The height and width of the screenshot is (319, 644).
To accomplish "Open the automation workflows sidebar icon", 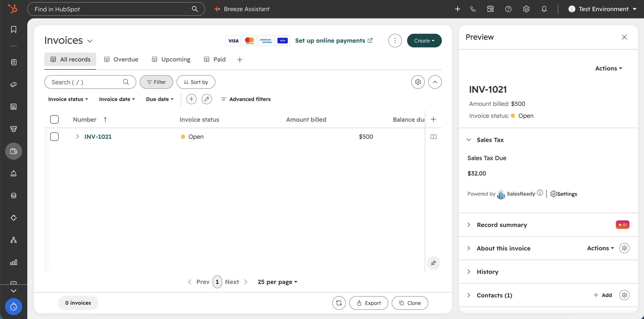I will [x=13, y=240].
